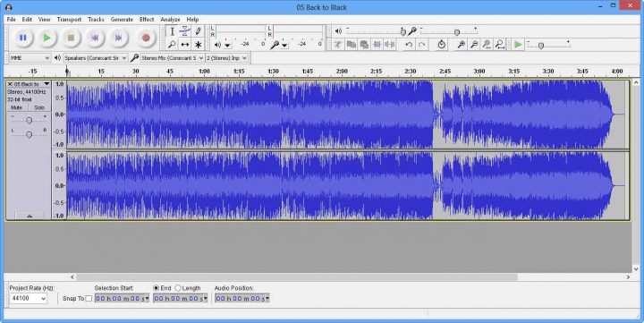This screenshot has height=323, width=644.
Task: Select the Length radio button
Action: (178, 288)
